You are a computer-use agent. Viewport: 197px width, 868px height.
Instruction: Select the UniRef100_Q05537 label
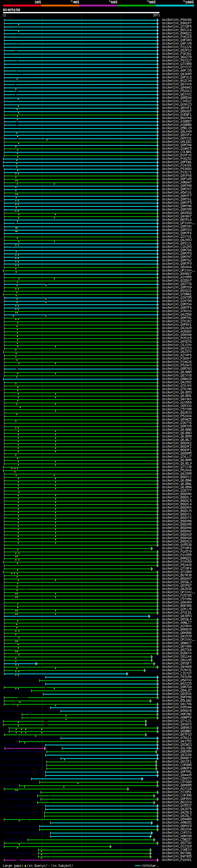point(177,806)
